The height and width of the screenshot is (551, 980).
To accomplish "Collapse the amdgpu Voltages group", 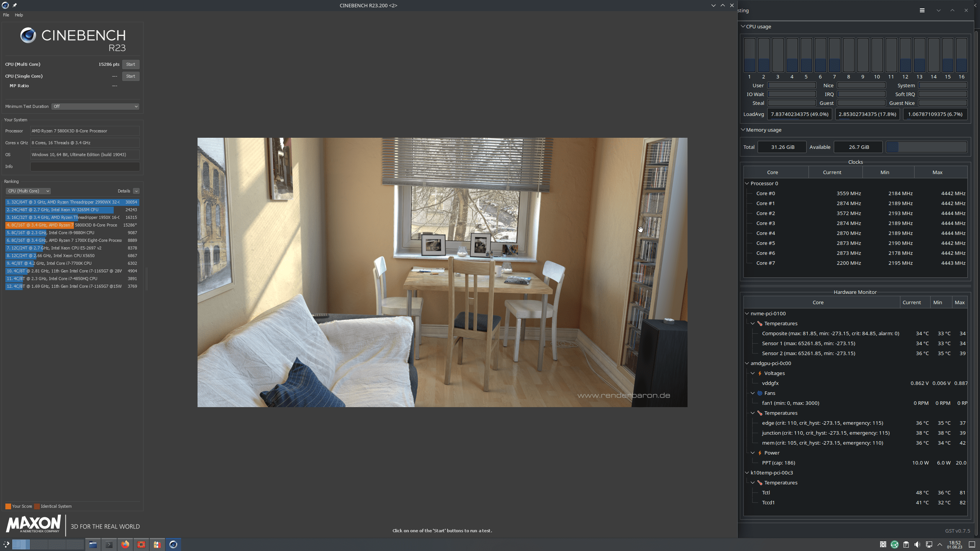I will pyautogui.click(x=753, y=373).
